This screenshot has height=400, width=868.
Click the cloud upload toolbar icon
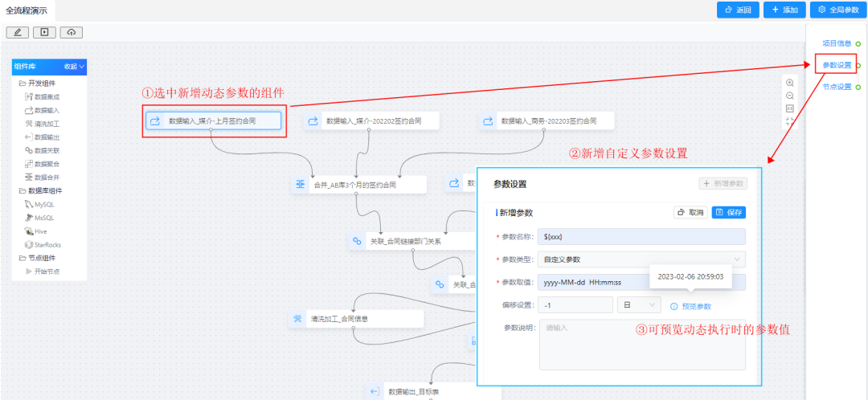coord(71,32)
